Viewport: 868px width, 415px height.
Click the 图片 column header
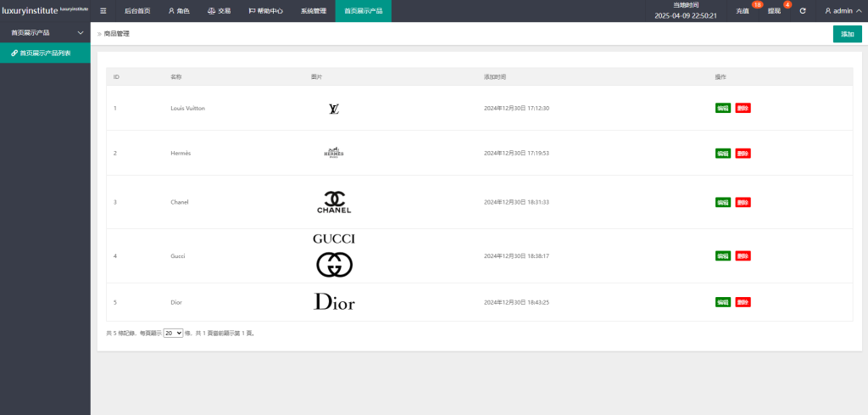pos(317,76)
